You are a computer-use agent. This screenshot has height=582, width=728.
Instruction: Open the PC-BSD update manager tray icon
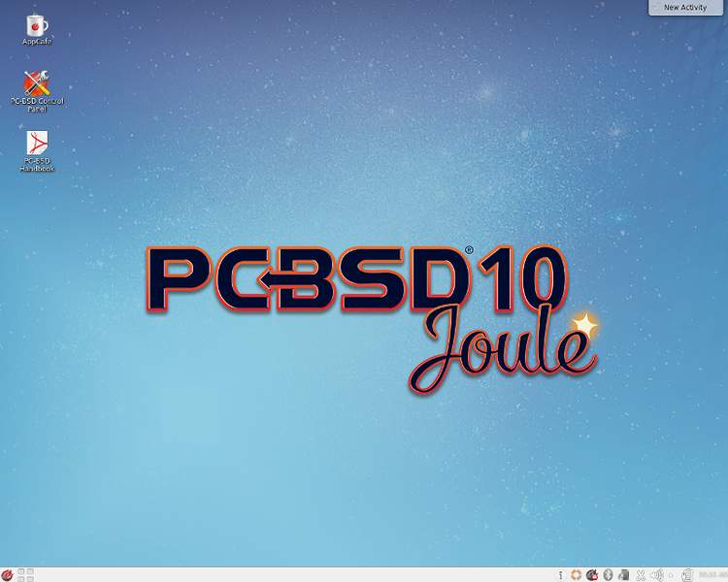(592, 575)
